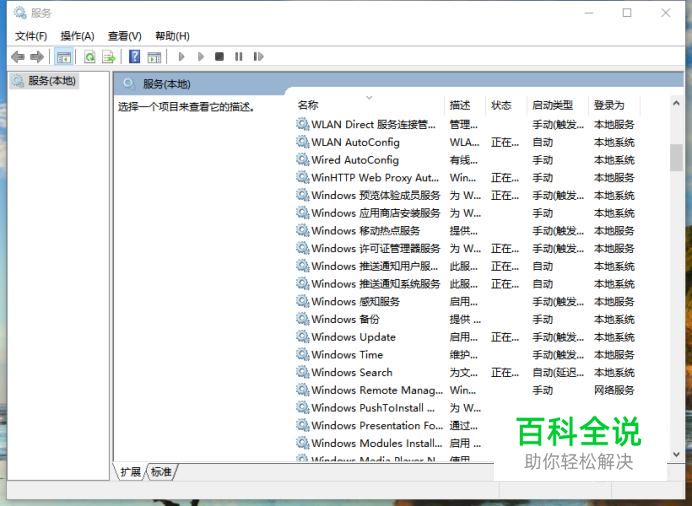
Task: Click the gear icon beside Windows Time
Action: point(302,355)
